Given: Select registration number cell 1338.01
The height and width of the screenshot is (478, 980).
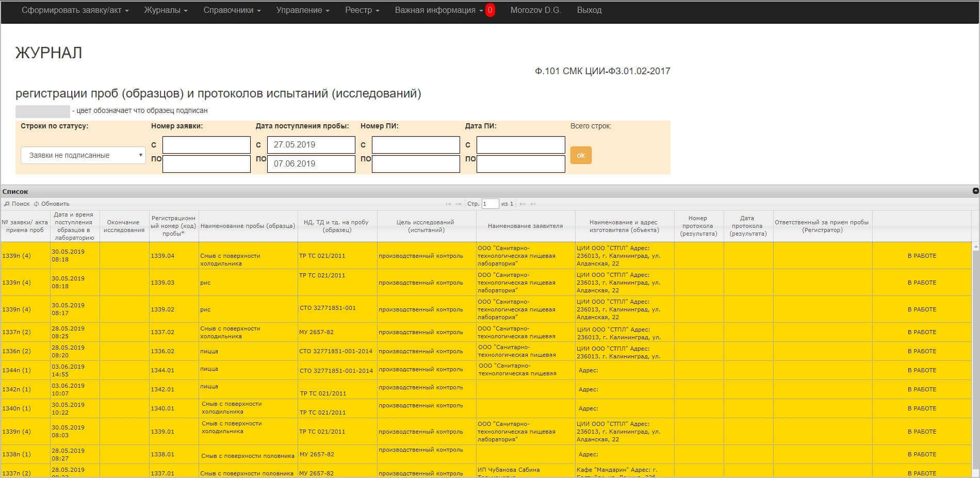Looking at the screenshot, I should pos(173,454).
